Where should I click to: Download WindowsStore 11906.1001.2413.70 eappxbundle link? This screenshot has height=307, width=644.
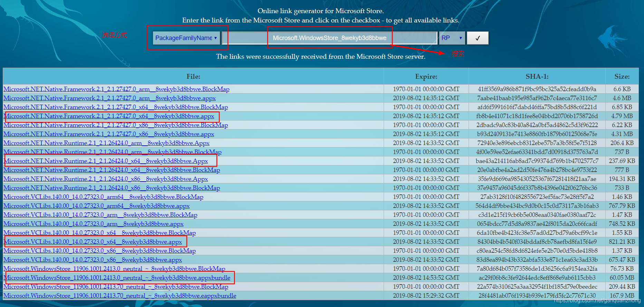tap(120, 296)
